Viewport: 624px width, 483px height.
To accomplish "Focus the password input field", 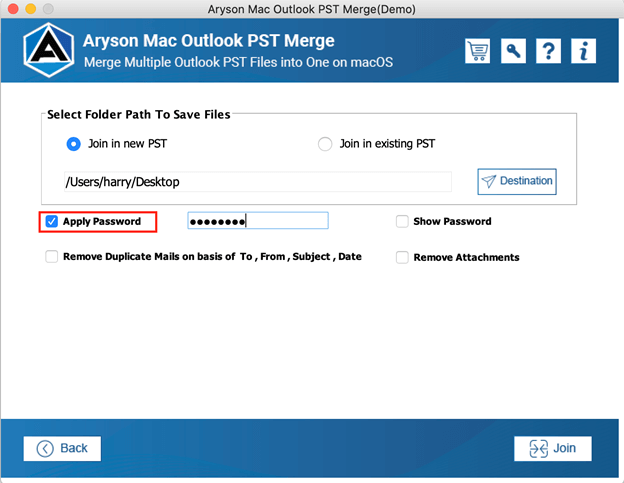I will tap(258, 220).
